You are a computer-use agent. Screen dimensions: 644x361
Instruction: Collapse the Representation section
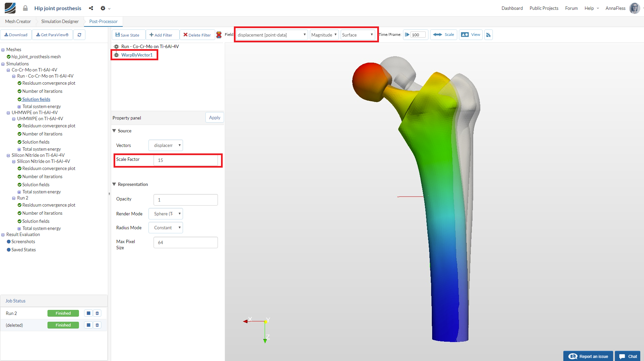pyautogui.click(x=114, y=184)
